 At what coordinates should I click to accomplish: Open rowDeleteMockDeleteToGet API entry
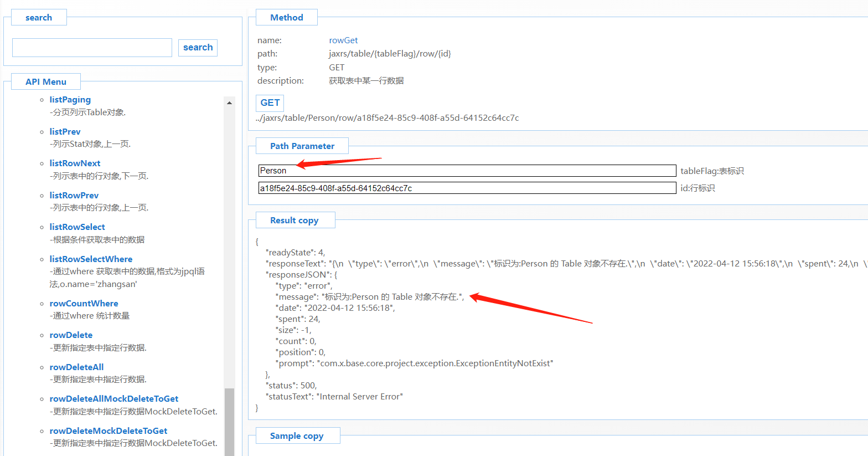tap(108, 431)
